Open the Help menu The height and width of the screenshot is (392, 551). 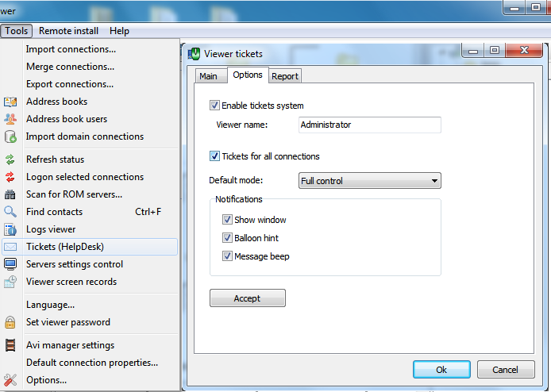pos(119,31)
